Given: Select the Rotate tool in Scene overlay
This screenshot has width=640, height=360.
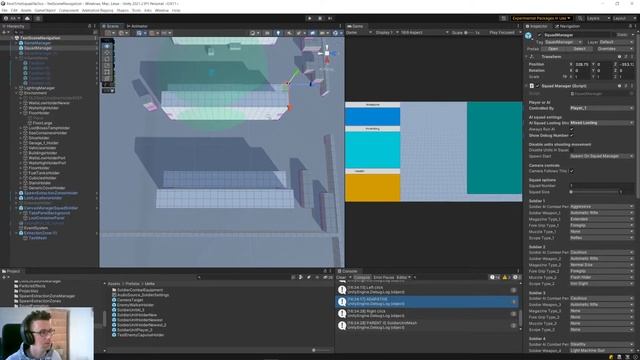Looking at the screenshot, I should pos(107,59).
